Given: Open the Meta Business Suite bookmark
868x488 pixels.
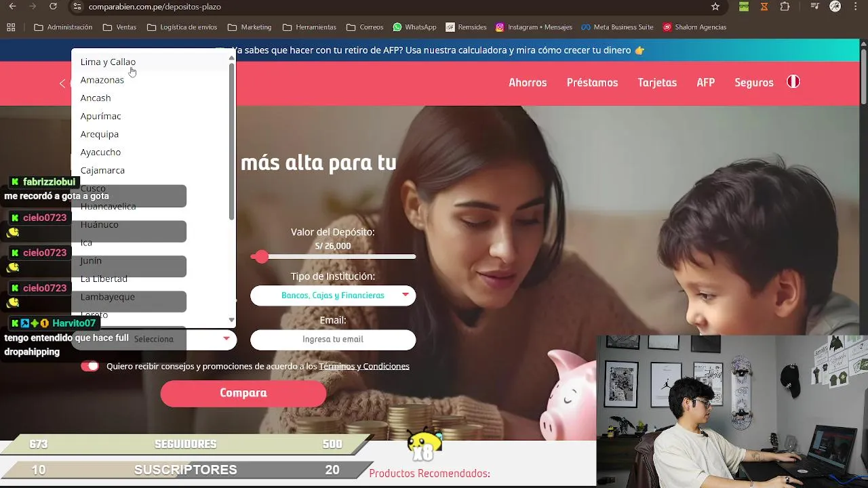Looking at the screenshot, I should 616,27.
